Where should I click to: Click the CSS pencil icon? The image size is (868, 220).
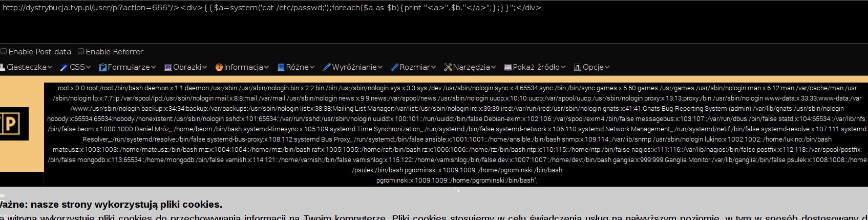(x=64, y=67)
